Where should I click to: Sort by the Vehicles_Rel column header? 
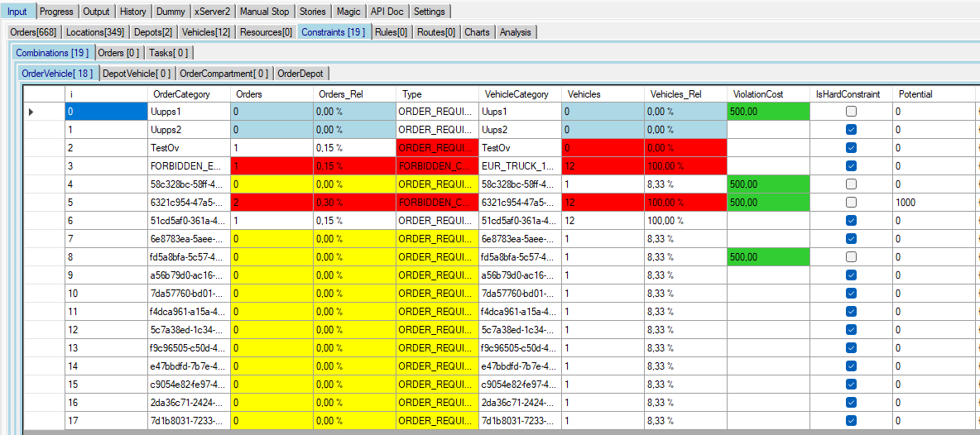tap(676, 94)
